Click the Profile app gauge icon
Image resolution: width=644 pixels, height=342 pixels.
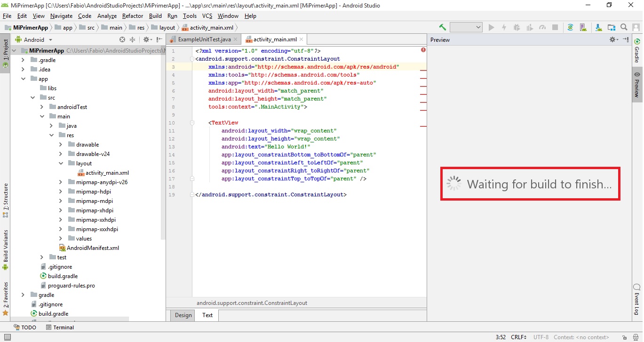point(542,28)
